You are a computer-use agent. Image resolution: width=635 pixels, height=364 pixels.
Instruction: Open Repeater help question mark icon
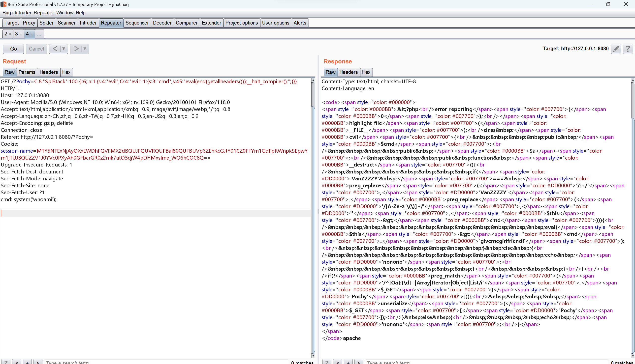coord(628,49)
